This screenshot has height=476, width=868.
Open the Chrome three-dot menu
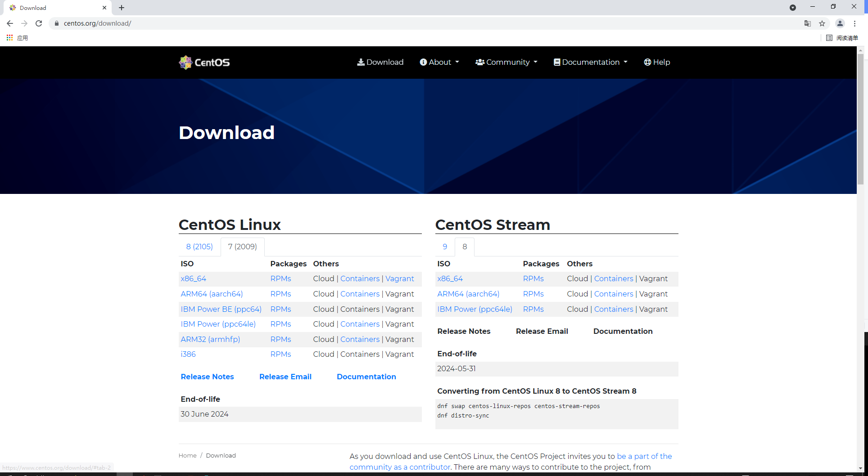(855, 23)
